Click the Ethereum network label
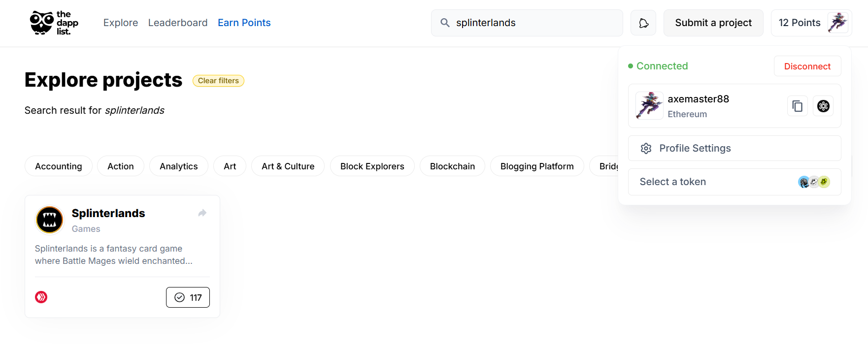 [x=687, y=114]
